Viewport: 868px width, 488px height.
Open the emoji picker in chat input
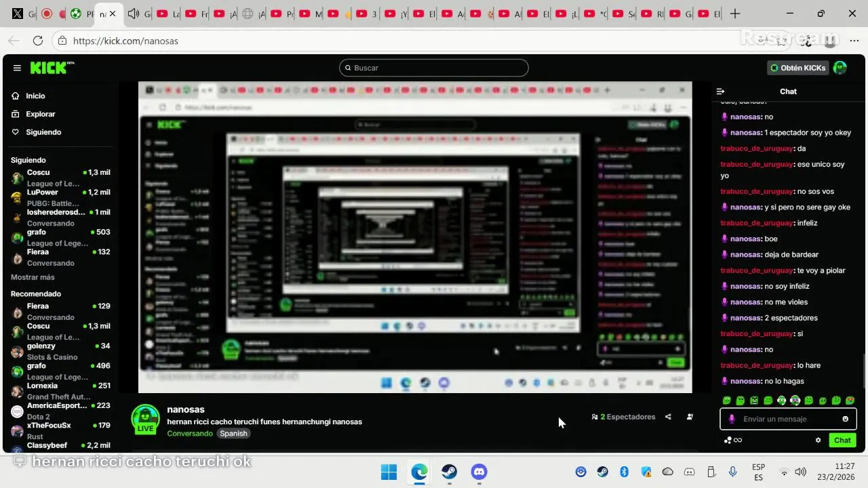[x=845, y=419]
